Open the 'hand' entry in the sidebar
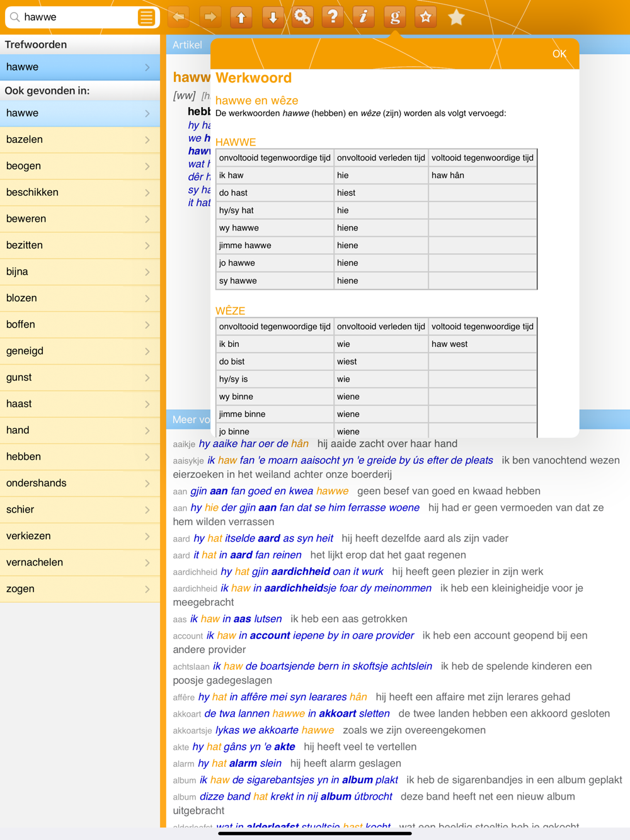Image resolution: width=630 pixels, height=840 pixels. (x=80, y=431)
